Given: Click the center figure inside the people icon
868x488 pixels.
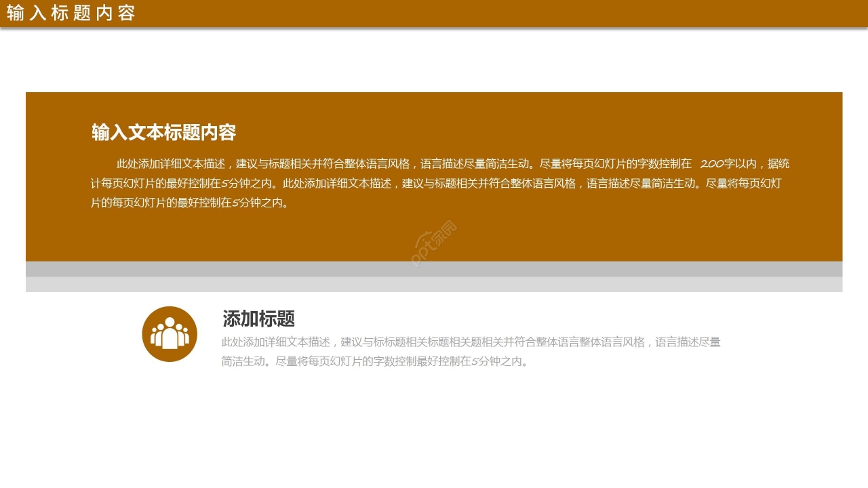Looking at the screenshot, I should tap(169, 332).
